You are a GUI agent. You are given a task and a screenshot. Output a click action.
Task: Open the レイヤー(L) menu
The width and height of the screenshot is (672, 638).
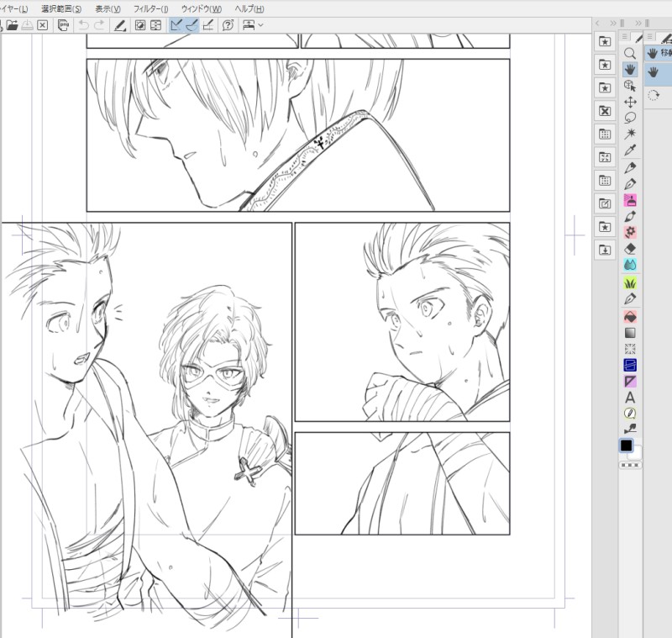[x=14, y=8]
